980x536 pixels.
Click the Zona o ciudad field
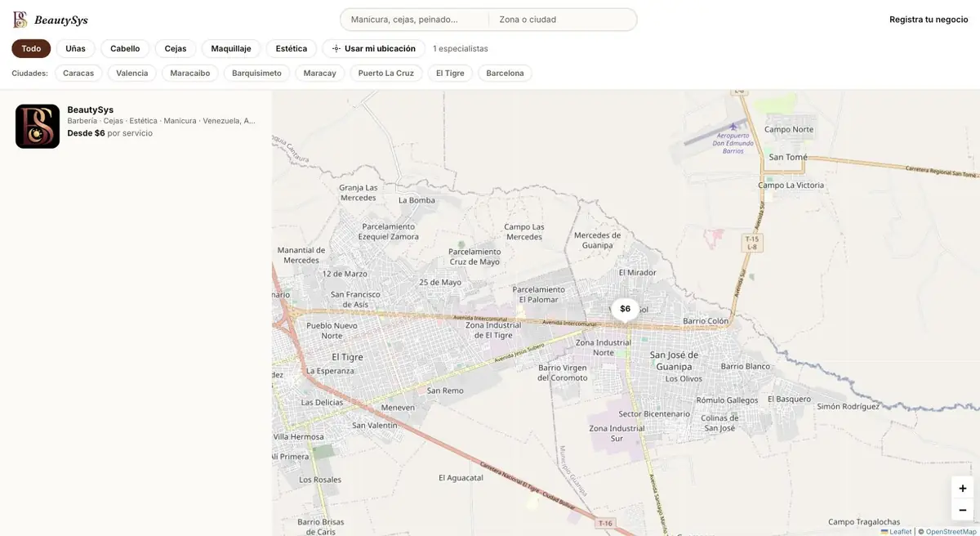[563, 20]
